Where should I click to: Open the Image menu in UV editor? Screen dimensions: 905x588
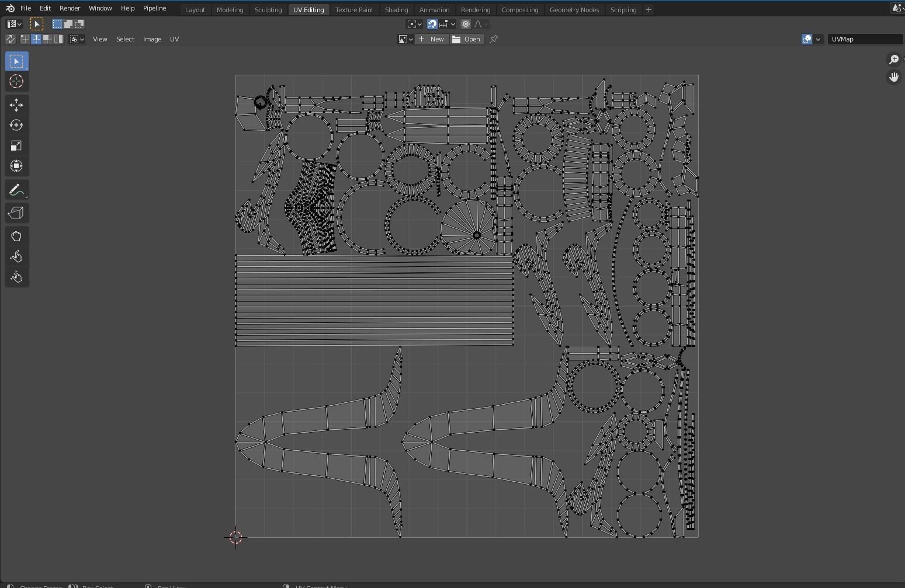[152, 39]
